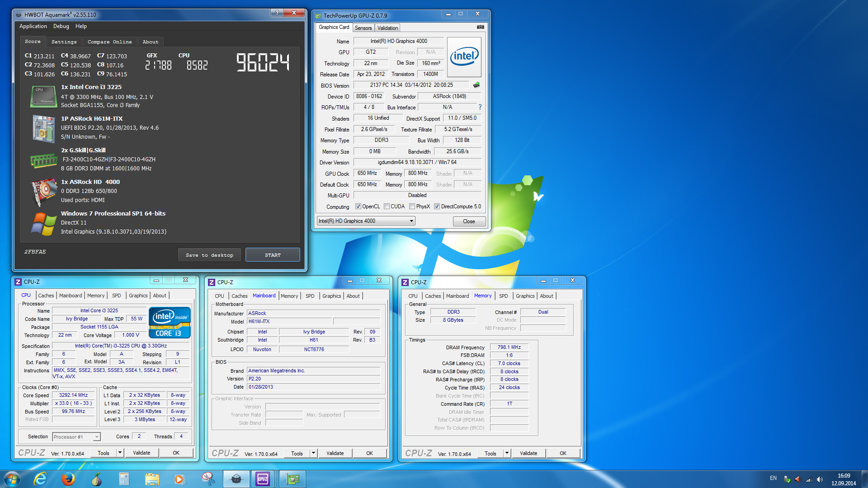Open Graphics tab in CPU-Z Mainboard window
This screenshot has height=488, width=868.
(x=331, y=296)
